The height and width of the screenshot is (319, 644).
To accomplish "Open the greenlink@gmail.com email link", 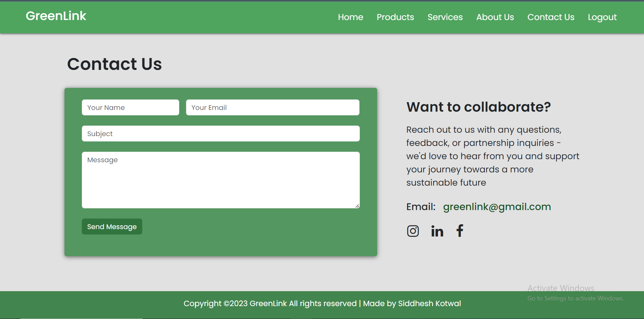I will (x=497, y=206).
